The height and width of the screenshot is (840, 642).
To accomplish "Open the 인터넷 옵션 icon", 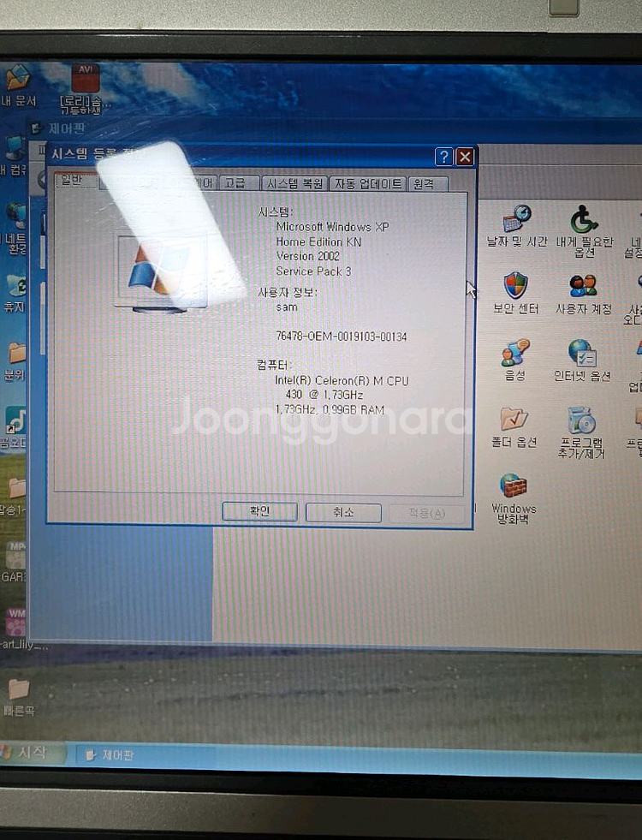I will pos(583,360).
